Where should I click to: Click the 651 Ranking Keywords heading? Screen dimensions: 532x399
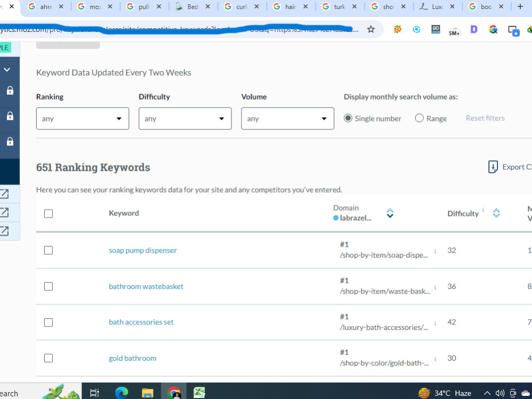pyautogui.click(x=93, y=167)
